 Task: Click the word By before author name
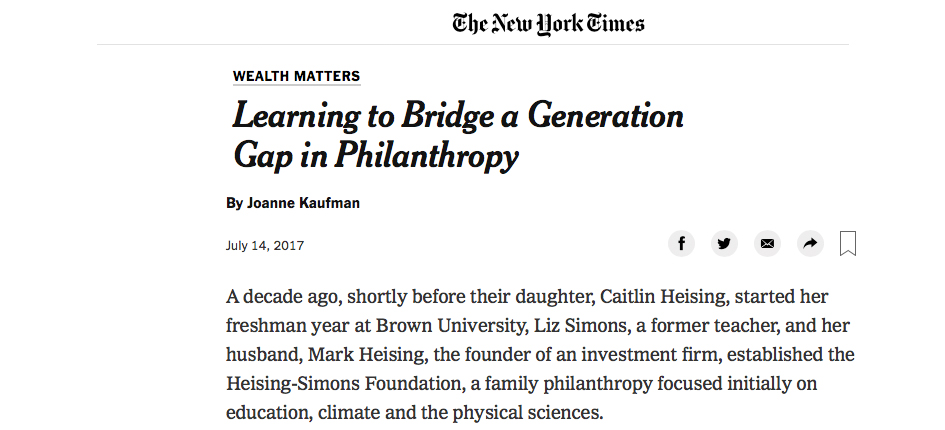pos(234,203)
